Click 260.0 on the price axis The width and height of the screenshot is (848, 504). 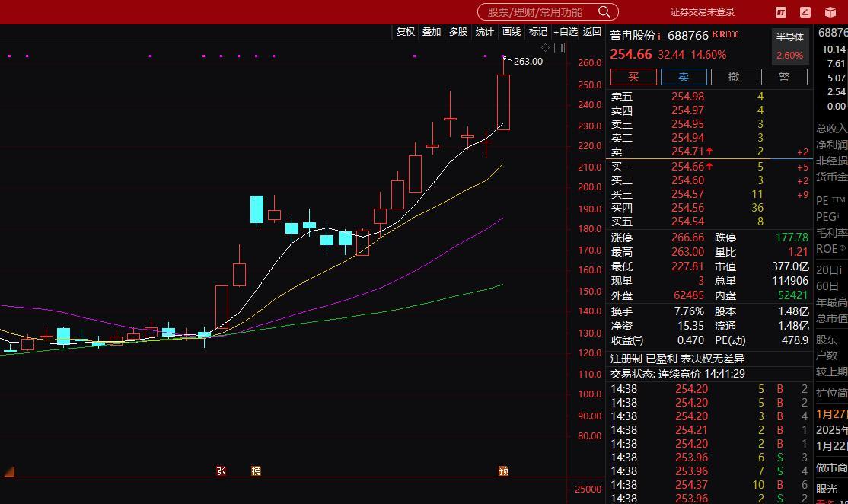589,62
